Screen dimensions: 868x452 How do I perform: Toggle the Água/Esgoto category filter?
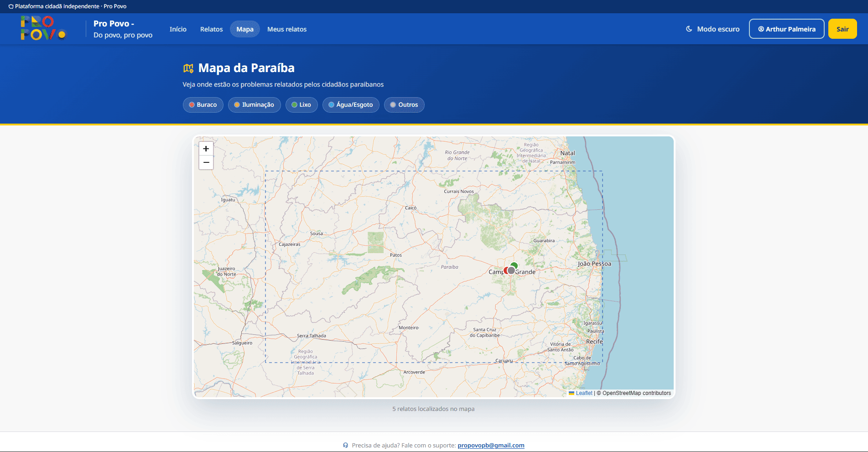click(x=351, y=105)
